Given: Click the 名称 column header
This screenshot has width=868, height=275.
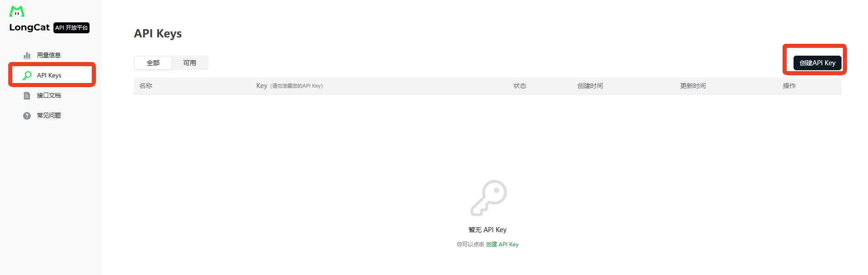Looking at the screenshot, I should click(x=146, y=86).
